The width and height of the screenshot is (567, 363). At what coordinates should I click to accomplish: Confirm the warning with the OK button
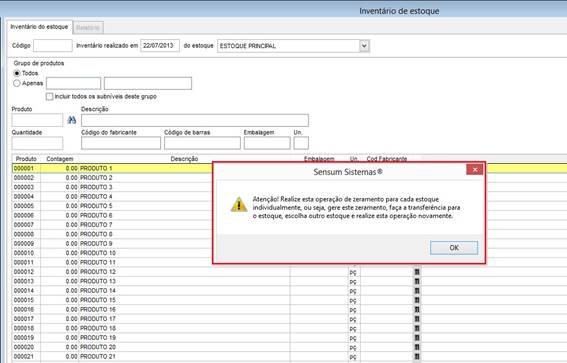[454, 248]
